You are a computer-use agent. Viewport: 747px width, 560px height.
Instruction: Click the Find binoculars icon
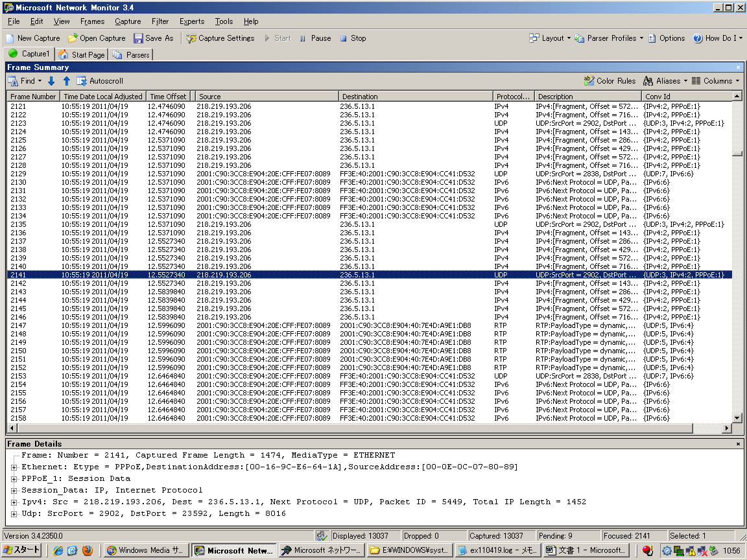click(13, 82)
